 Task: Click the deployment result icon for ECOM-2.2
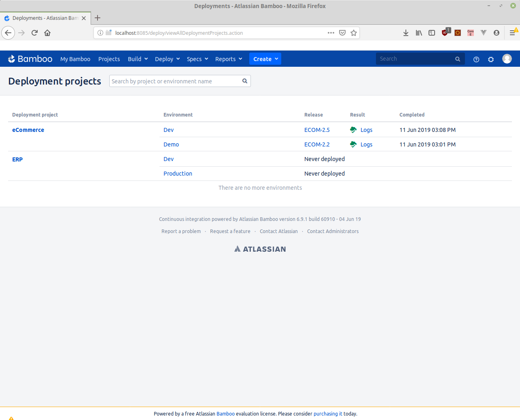(353, 144)
